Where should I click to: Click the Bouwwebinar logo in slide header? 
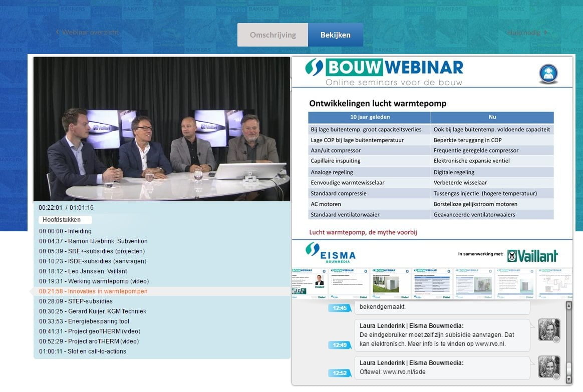coord(384,72)
